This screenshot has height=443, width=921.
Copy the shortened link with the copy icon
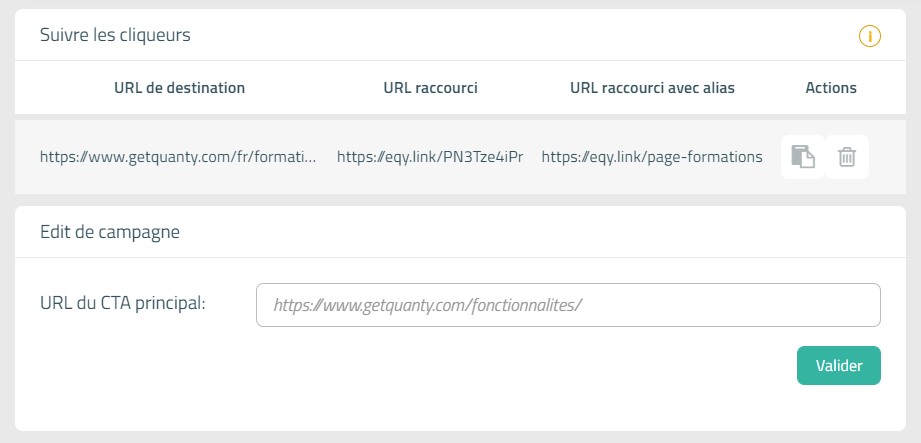803,157
